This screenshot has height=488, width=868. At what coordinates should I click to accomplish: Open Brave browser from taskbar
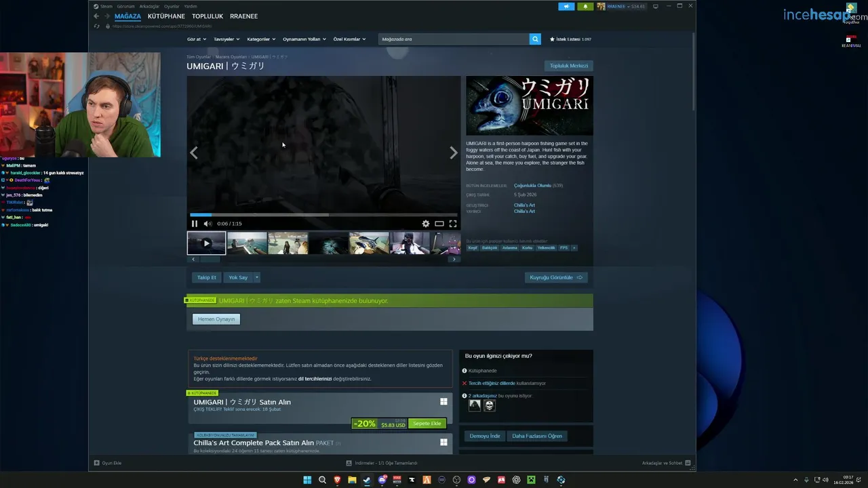pyautogui.click(x=337, y=480)
